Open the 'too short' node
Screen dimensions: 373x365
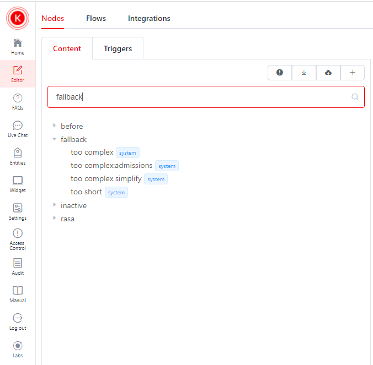(86, 192)
